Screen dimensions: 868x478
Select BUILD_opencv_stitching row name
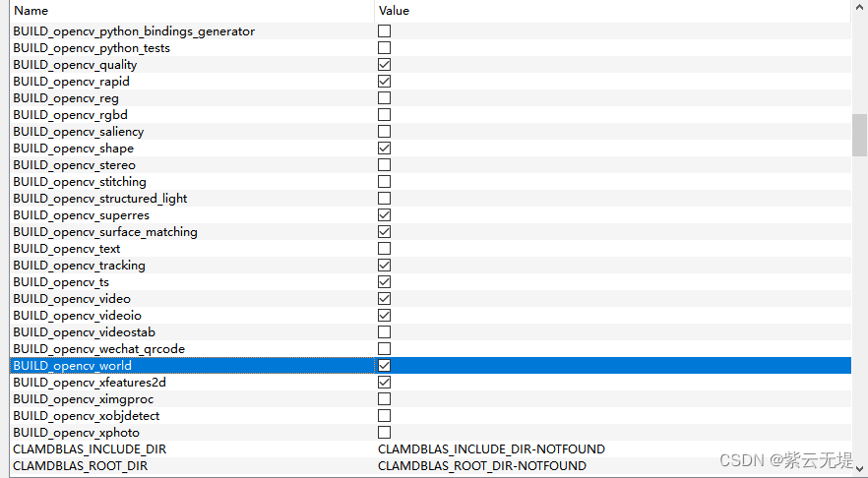pos(80,182)
